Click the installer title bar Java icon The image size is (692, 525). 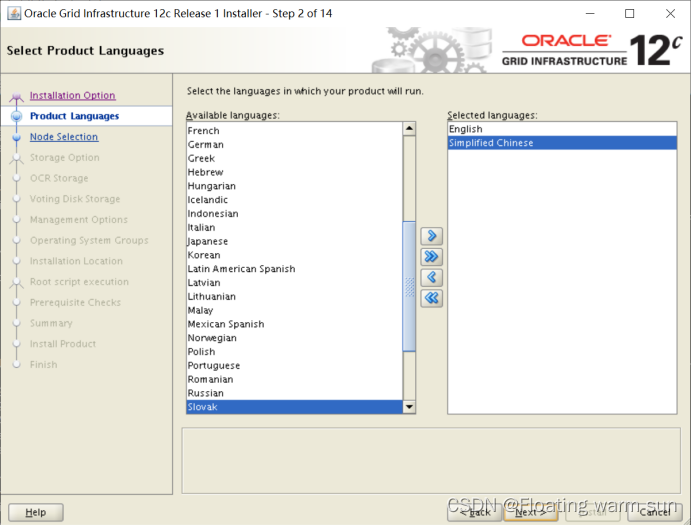click(x=14, y=14)
